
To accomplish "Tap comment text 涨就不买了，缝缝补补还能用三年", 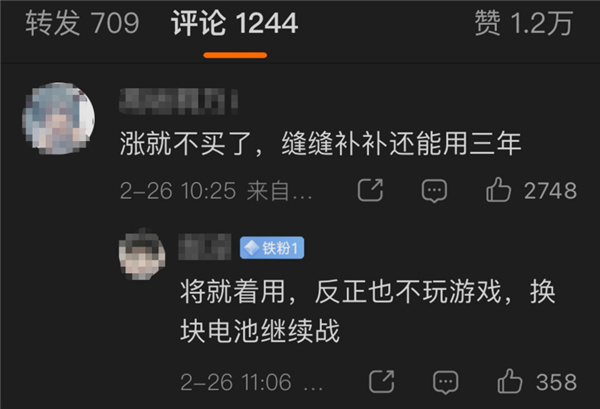I will click(x=321, y=144).
